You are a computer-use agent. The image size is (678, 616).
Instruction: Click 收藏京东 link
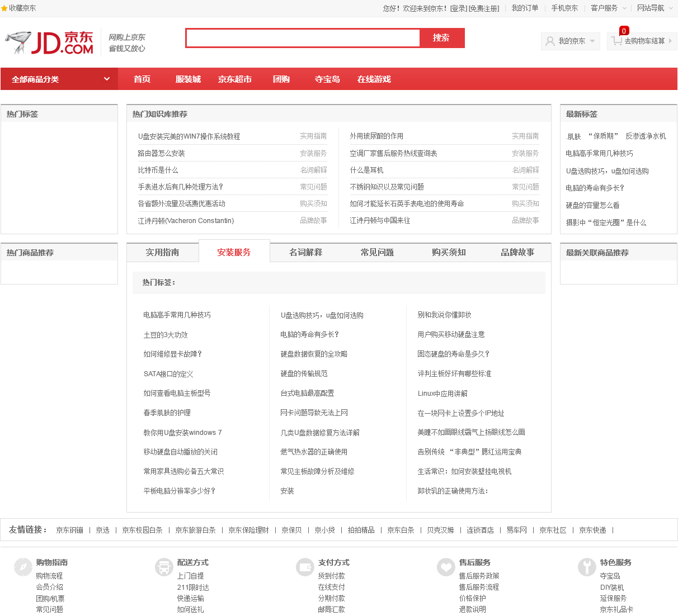pos(22,8)
